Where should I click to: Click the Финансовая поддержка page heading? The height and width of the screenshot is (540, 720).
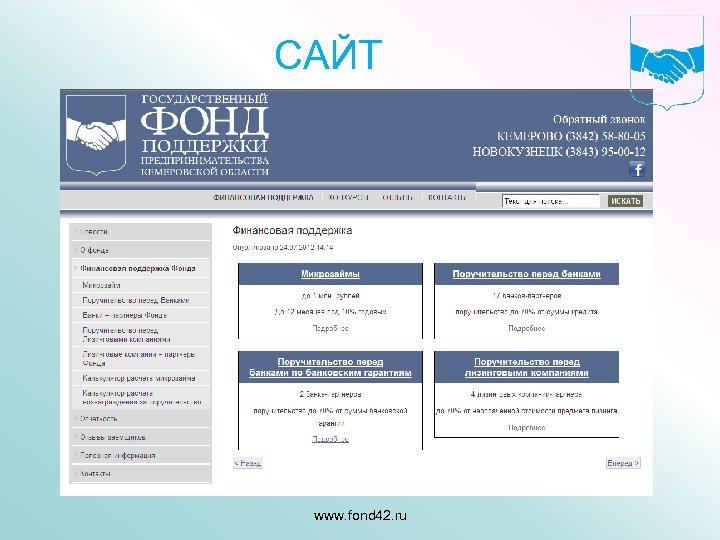point(292,231)
